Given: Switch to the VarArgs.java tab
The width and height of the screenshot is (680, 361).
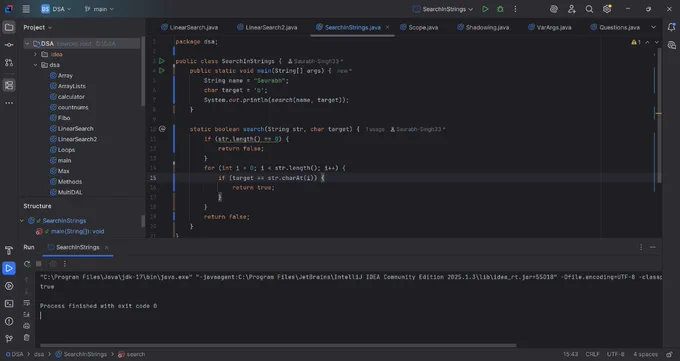Looking at the screenshot, I should click(549, 27).
